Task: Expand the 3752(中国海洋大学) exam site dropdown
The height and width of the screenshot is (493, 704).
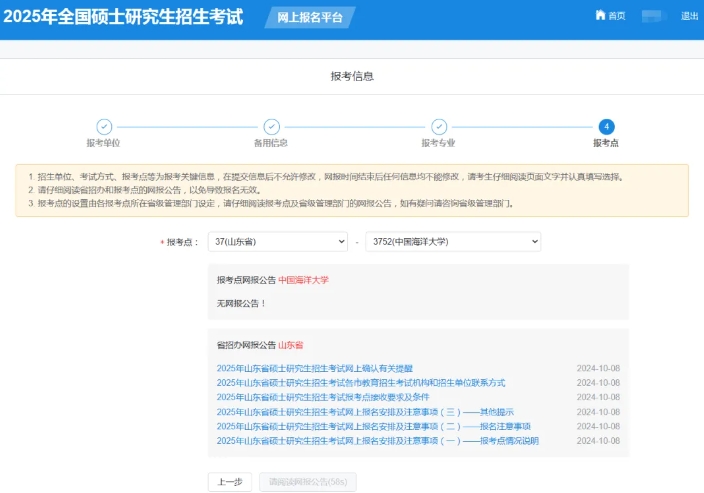Action: [452, 242]
